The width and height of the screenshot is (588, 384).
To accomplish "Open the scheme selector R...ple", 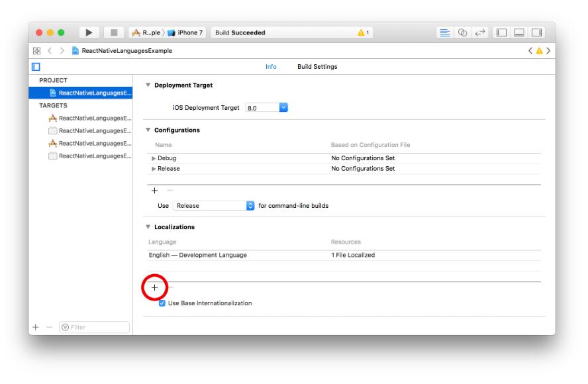I will point(146,32).
